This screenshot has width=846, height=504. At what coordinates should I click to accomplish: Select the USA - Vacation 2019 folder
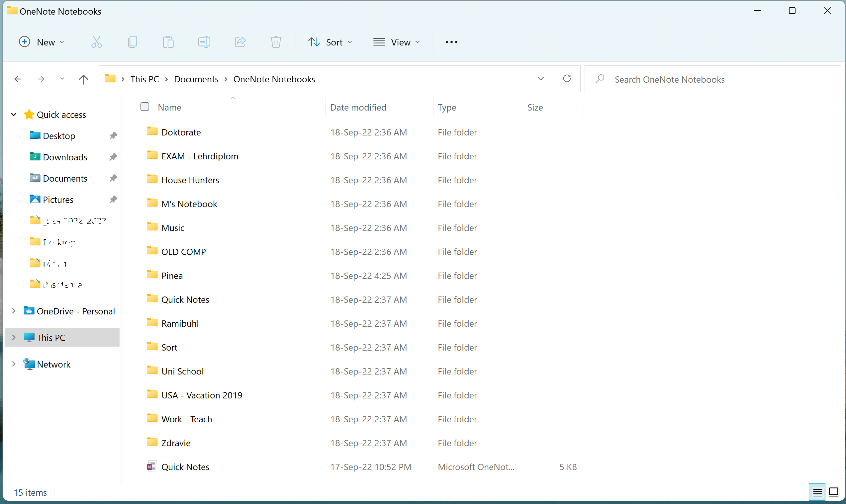[x=202, y=395]
